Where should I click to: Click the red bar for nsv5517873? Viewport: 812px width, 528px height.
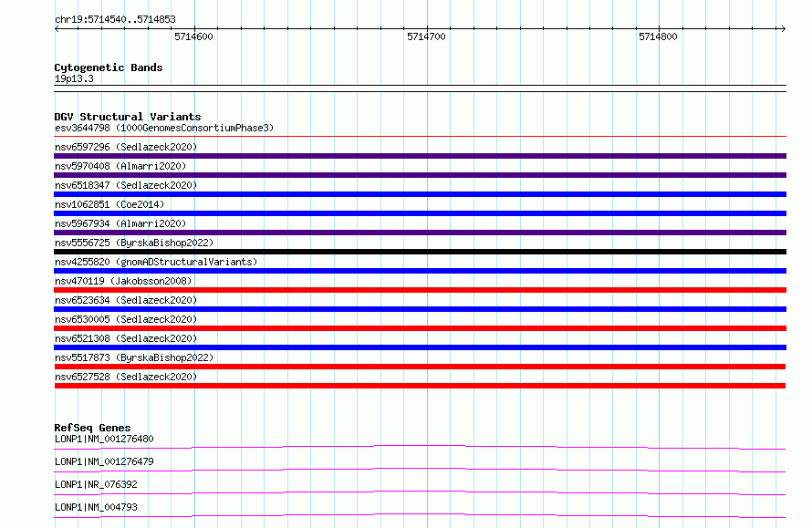tap(420, 367)
